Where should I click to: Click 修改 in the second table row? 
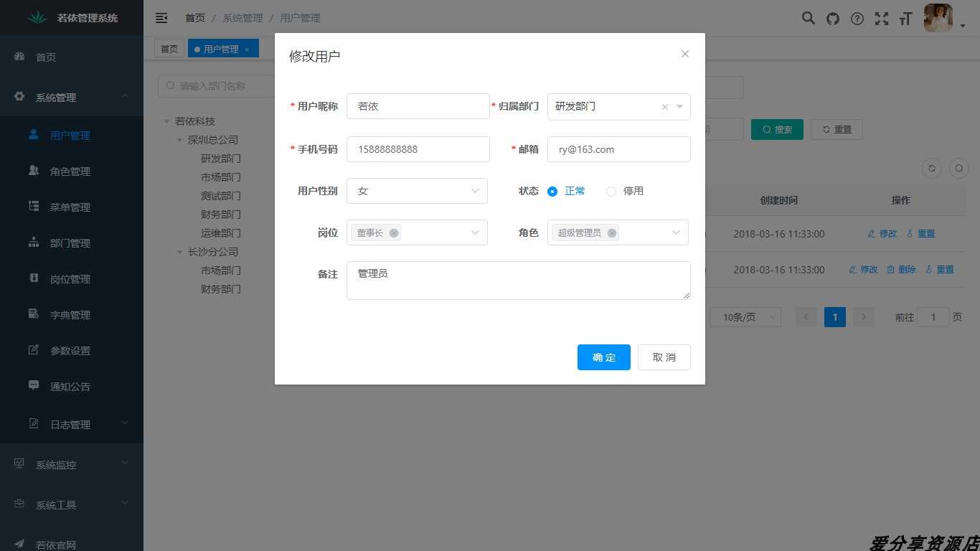pos(863,270)
